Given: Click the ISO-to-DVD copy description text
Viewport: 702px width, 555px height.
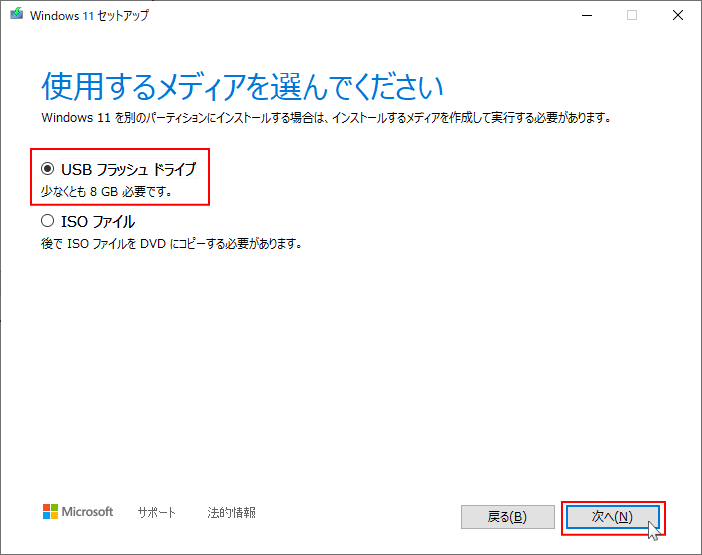Looking at the screenshot, I should [x=171, y=243].
